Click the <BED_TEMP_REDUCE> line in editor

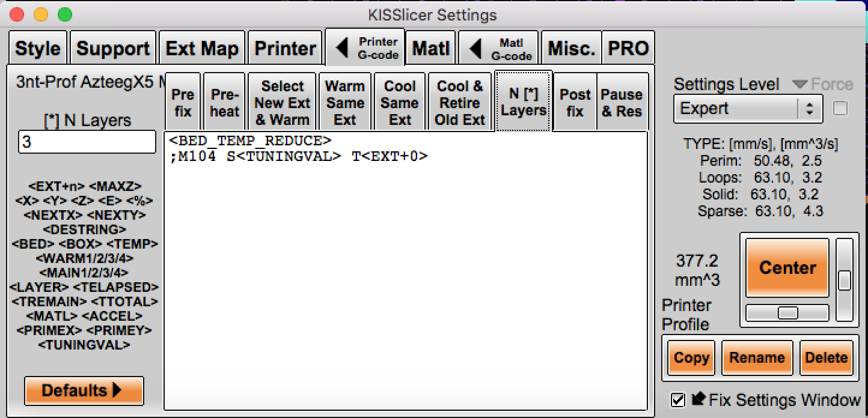pos(250,141)
